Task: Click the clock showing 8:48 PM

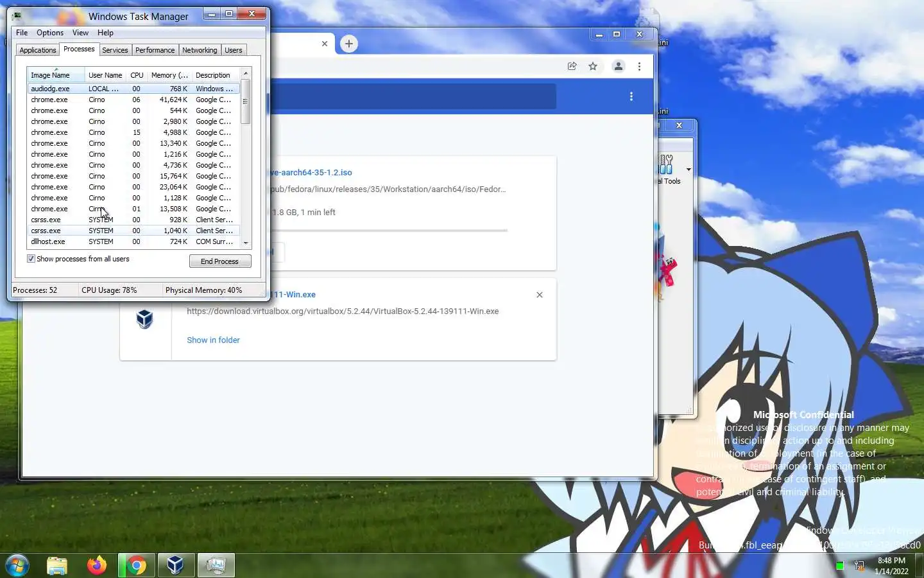Action: click(x=891, y=561)
